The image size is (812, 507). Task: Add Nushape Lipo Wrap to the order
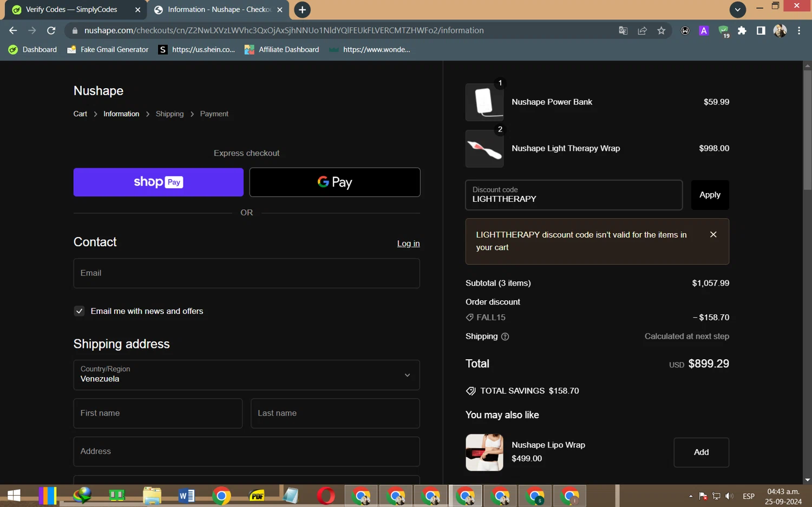pyautogui.click(x=702, y=452)
